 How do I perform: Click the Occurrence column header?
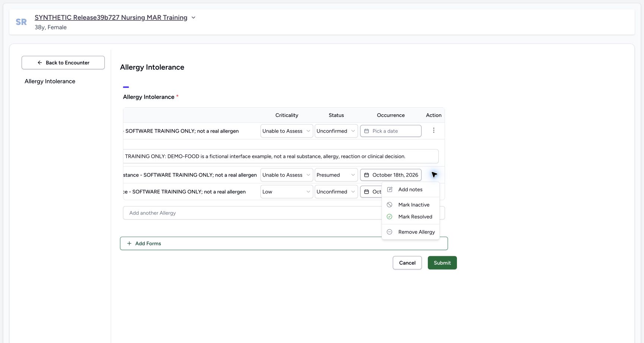[x=391, y=115]
